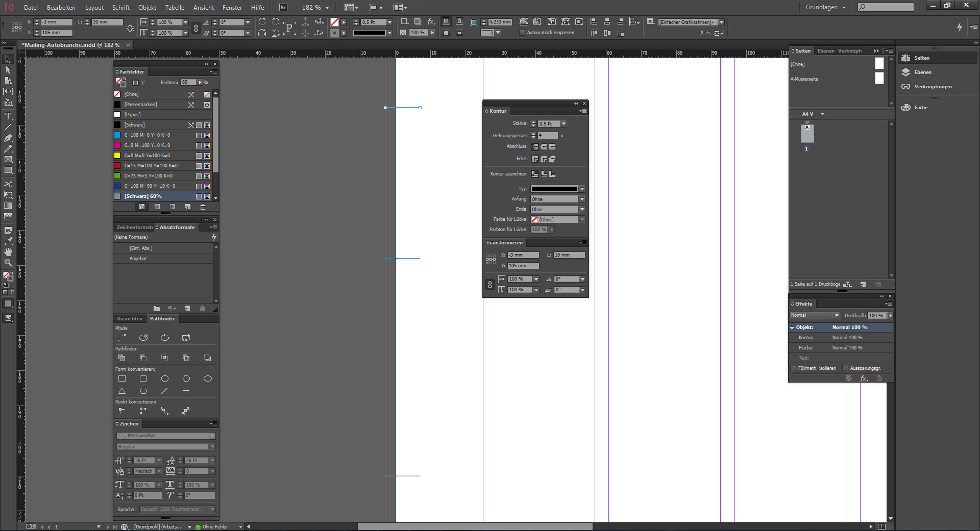Open the Typ dropdown in Kontur panel
This screenshot has width=980, height=531.
click(x=581, y=189)
